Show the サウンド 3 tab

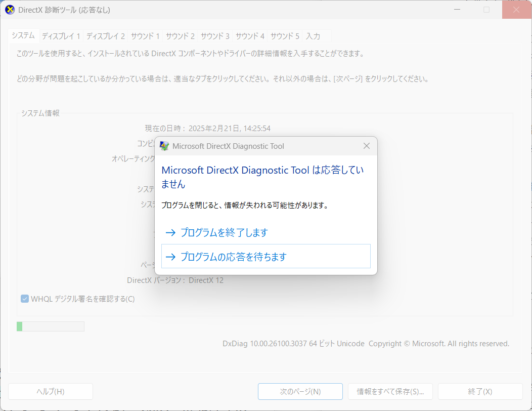(215, 36)
